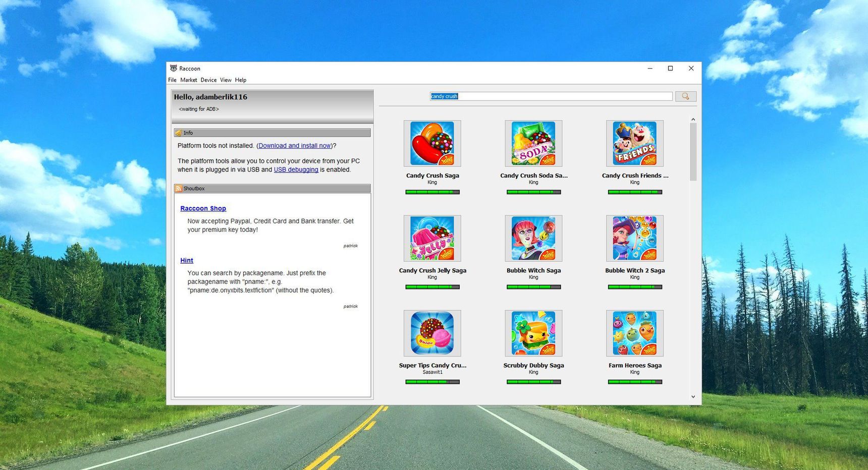Click the rating bar under Farm Heroes Saga
The width and height of the screenshot is (868, 470).
point(635,382)
